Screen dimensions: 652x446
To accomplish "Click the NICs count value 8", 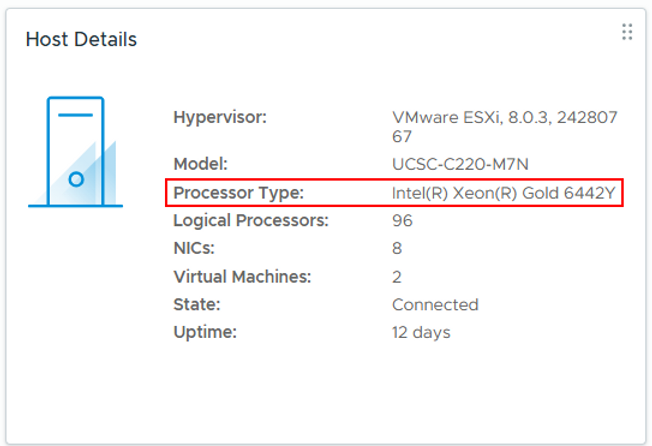I will [x=397, y=248].
